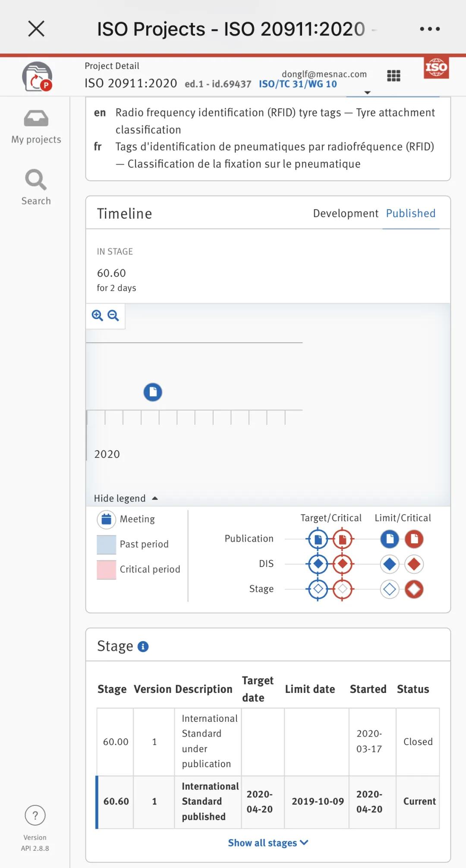Switch to the Development tab
Viewport: 466px width, 868px height.
(345, 213)
